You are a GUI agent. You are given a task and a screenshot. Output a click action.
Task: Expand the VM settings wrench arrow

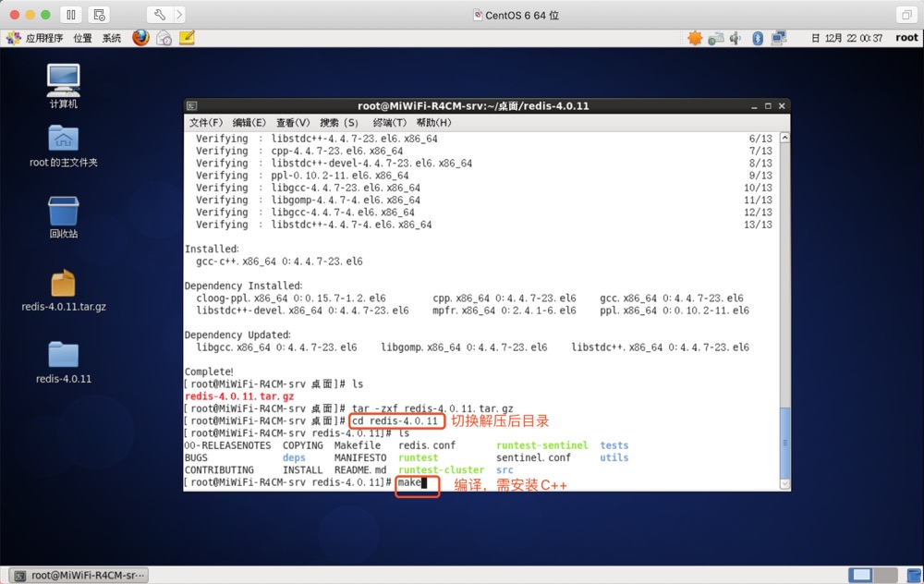click(x=178, y=15)
